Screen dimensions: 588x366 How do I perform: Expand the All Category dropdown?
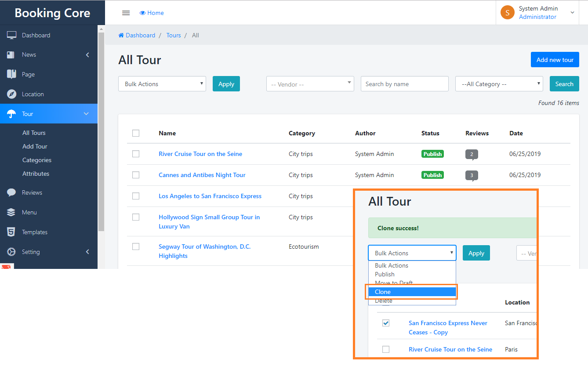tap(499, 84)
